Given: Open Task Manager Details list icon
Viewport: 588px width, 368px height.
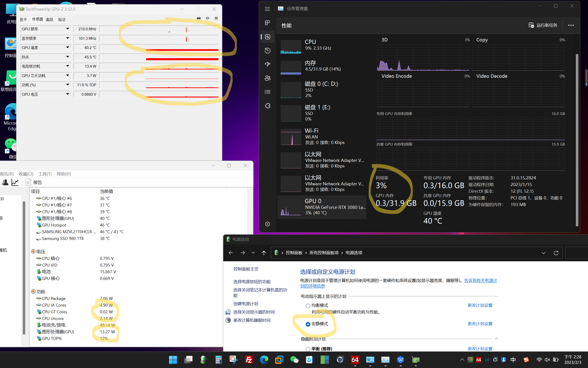Looking at the screenshot, I should (268, 92).
